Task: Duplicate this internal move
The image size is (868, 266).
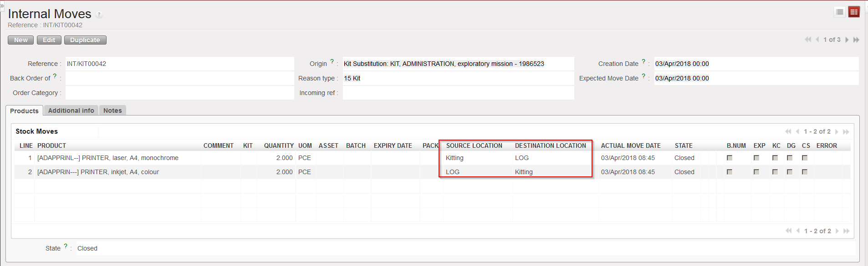Action: 85,40
